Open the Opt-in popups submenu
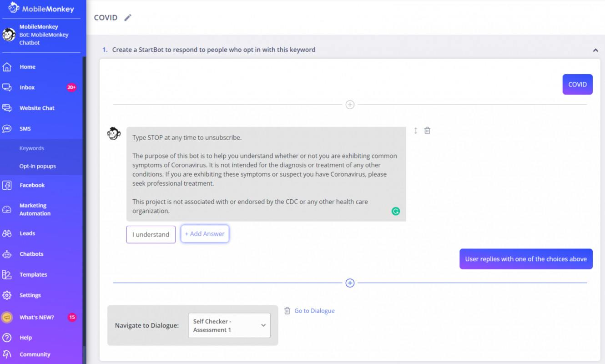605x364 pixels. pos(38,166)
